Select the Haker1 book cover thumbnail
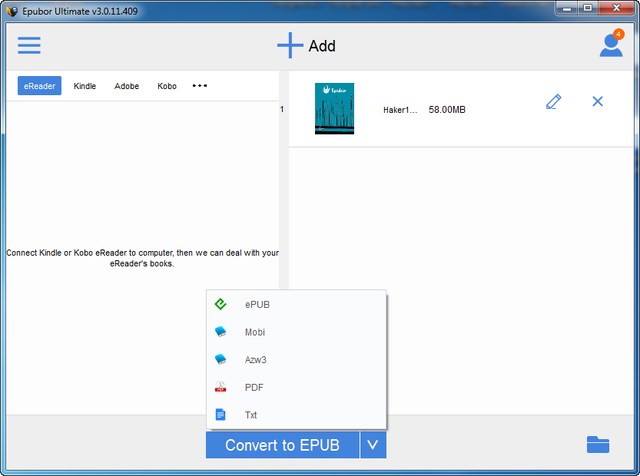 334,109
